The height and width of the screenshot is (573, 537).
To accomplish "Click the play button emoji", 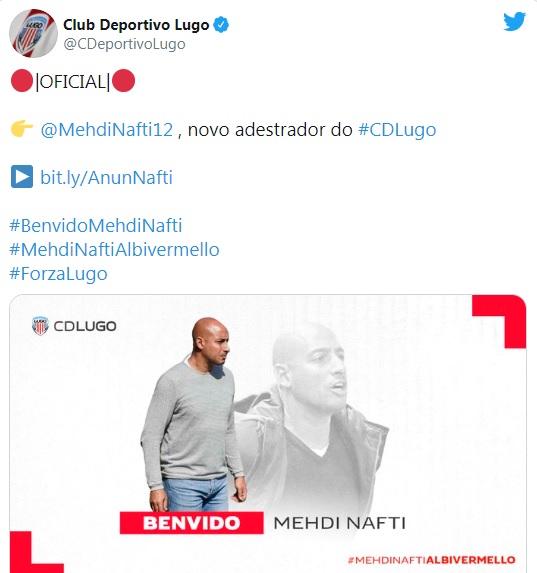I will pos(22,177).
